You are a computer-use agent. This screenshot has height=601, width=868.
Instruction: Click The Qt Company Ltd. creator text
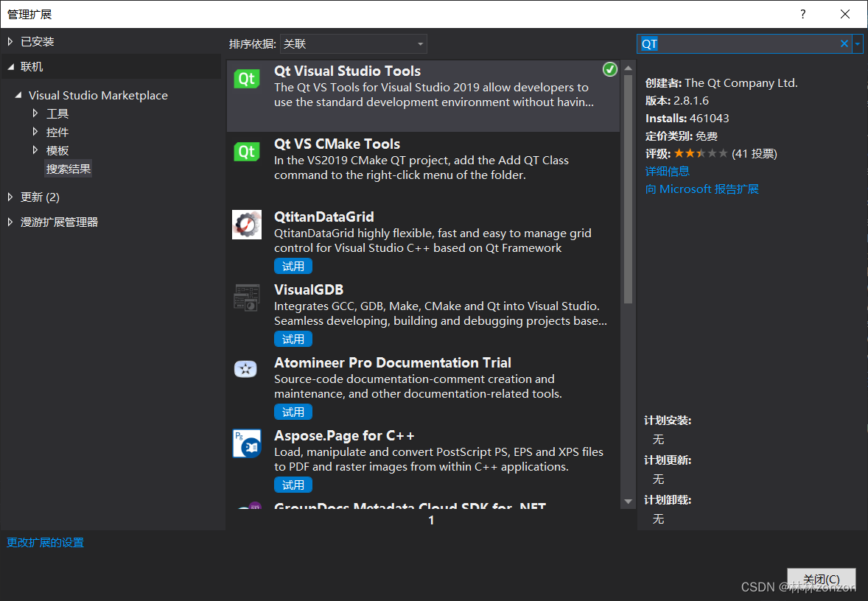(x=741, y=83)
